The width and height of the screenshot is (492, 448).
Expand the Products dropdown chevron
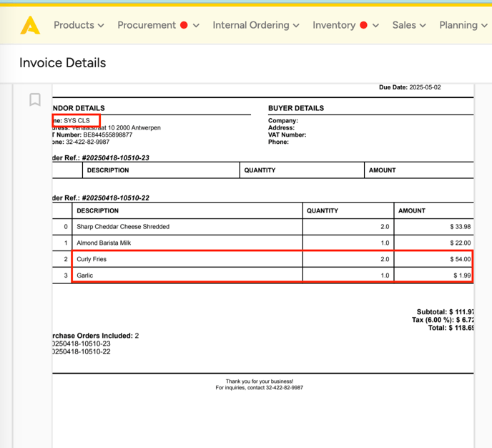pos(101,26)
